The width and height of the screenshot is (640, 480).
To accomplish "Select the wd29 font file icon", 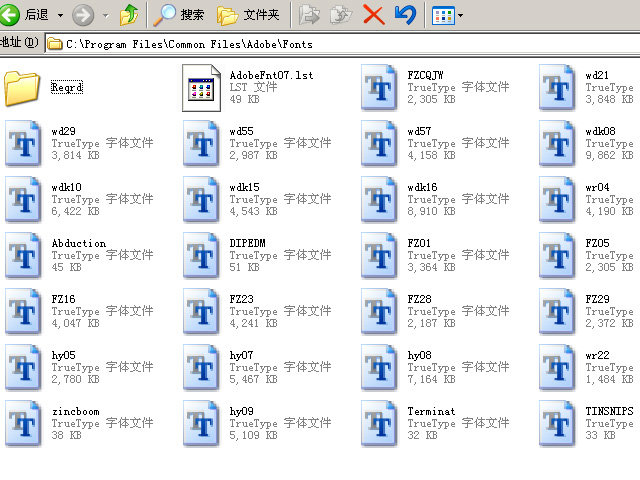I will [x=23, y=143].
